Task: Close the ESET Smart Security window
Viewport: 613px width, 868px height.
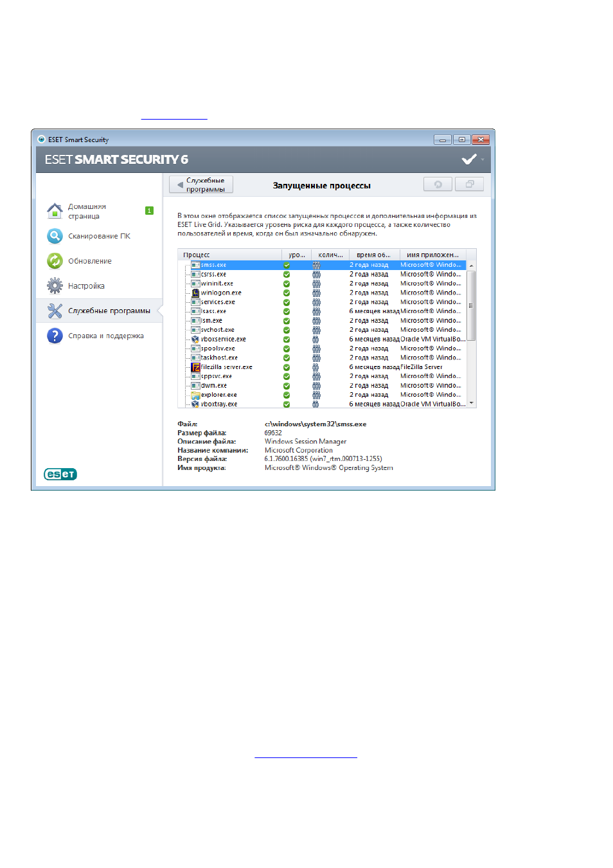Action: pos(481,140)
